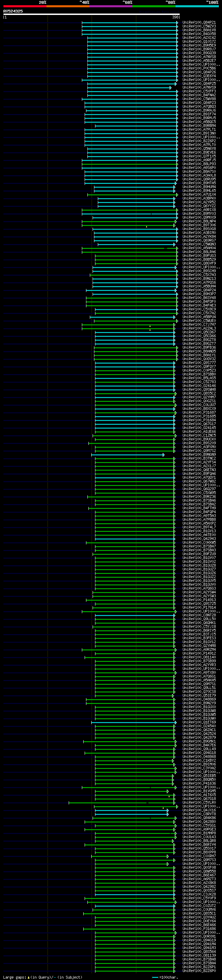Select hit UniRef100_Q84P26
The height and width of the screenshot is (980, 222).
(199, 72)
